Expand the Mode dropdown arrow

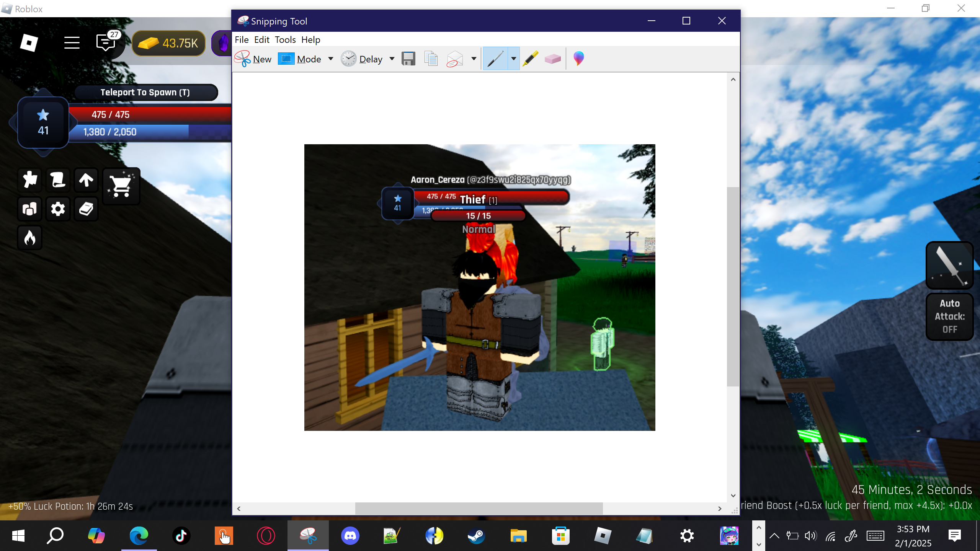click(x=331, y=59)
